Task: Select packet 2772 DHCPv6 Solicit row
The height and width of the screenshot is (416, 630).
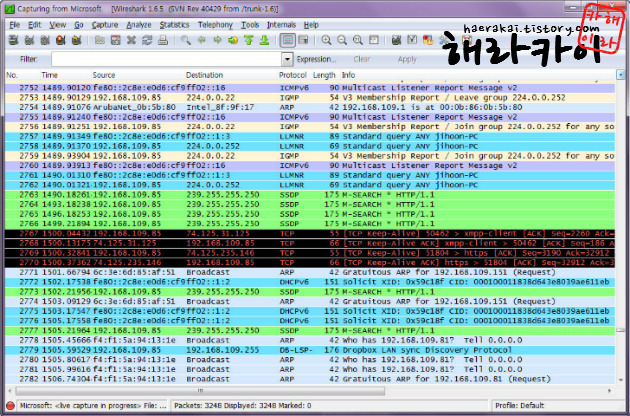Action: tap(310, 282)
